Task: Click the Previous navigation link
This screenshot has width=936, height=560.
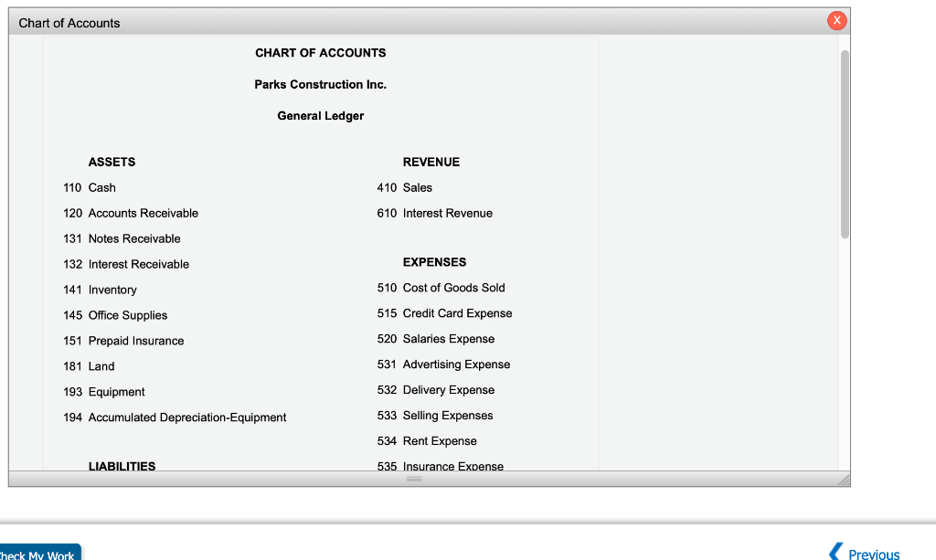Action: pos(873,554)
